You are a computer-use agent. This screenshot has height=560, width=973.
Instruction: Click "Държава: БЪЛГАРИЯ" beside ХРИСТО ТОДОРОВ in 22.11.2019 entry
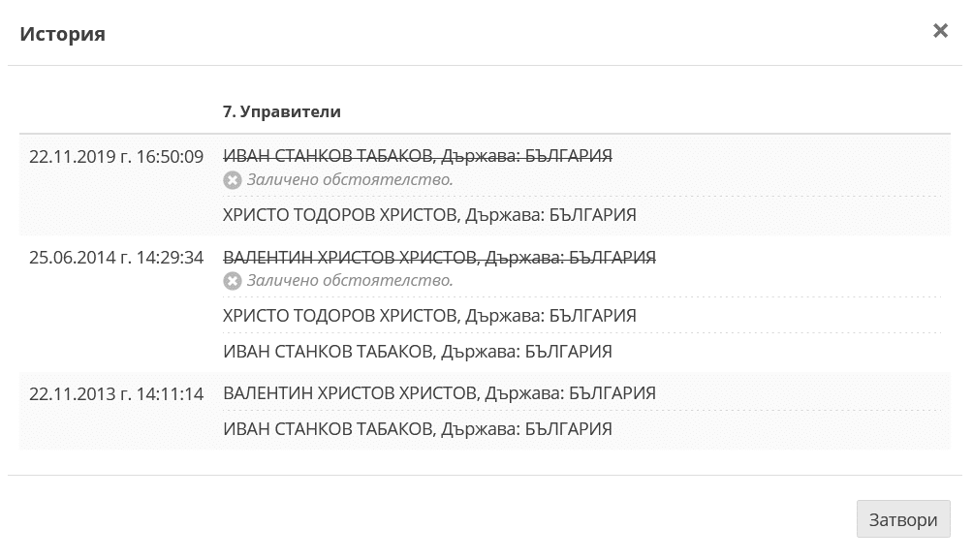tap(550, 215)
